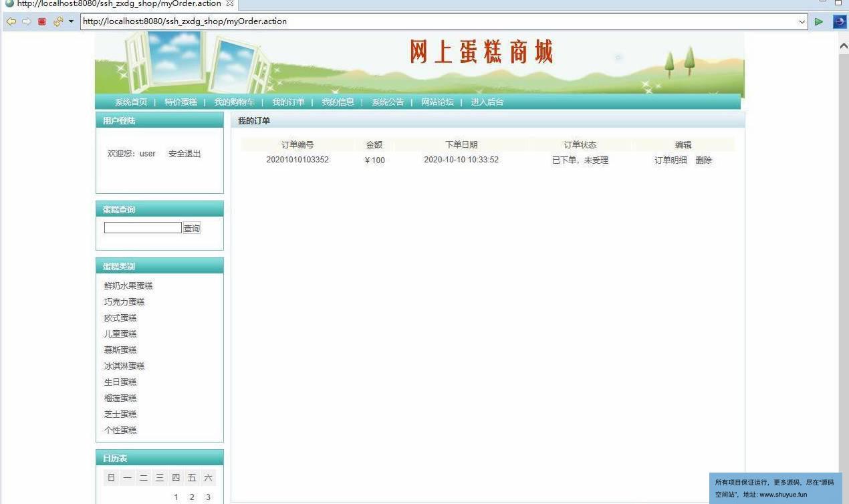Select day 2 in the calendar

tap(192, 497)
